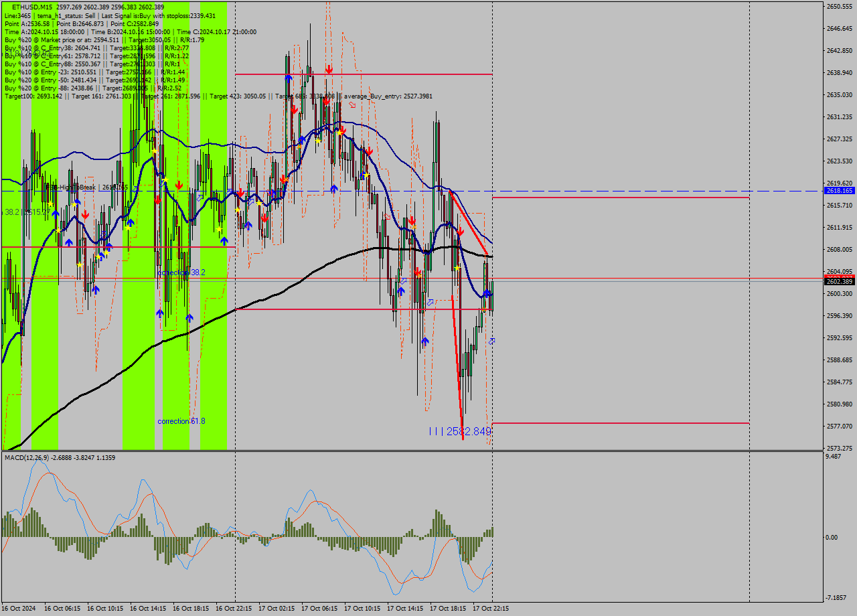
Task: Click the '16 Oct 18:15' time label
Action: (x=191, y=609)
